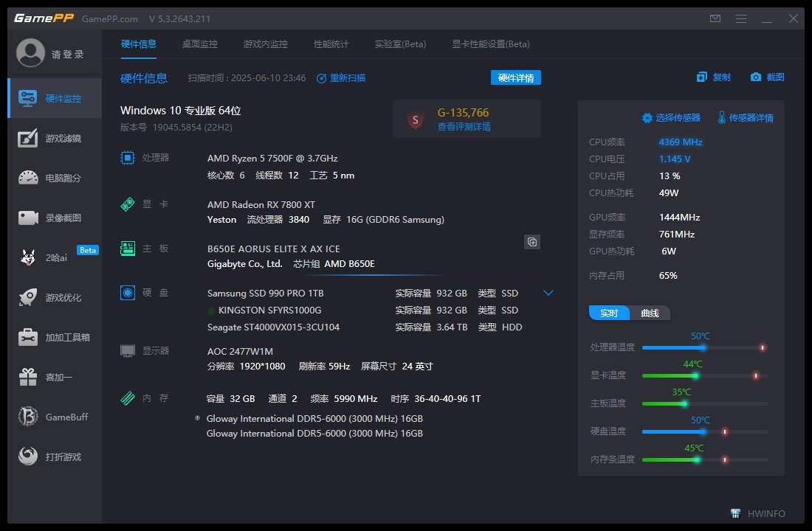The image size is (812, 531).
Task: Expand the hard disk list chevron
Action: click(548, 293)
